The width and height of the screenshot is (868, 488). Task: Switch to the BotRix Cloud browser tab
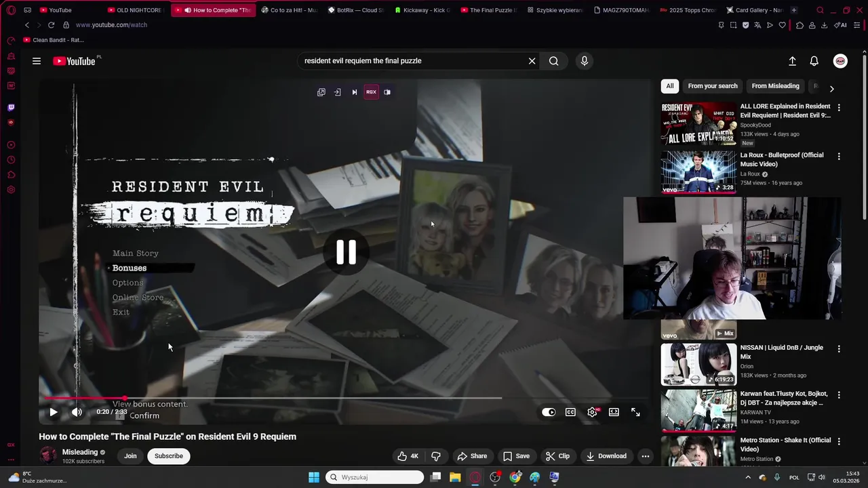[x=355, y=10]
